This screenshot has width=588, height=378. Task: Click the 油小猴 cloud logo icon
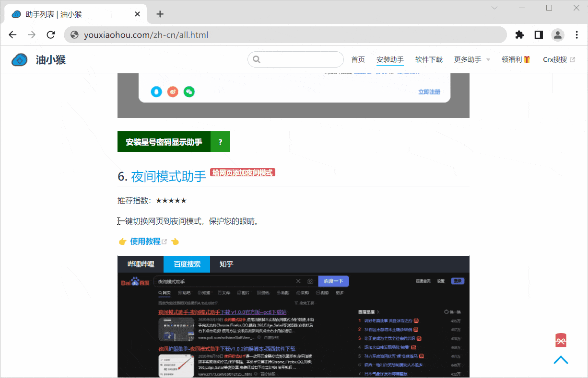(20, 59)
